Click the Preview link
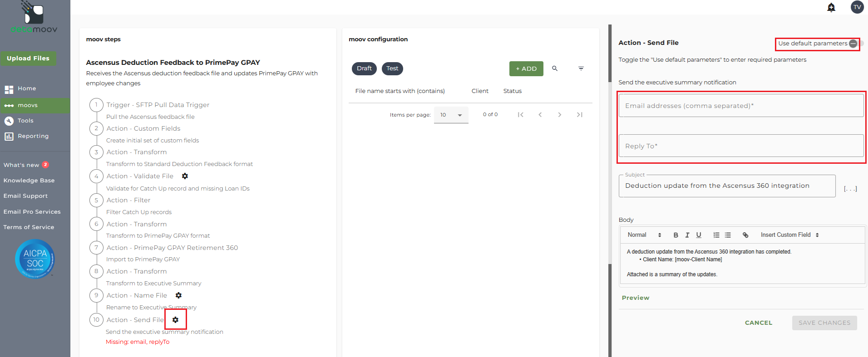This screenshot has width=868, height=357. click(636, 298)
